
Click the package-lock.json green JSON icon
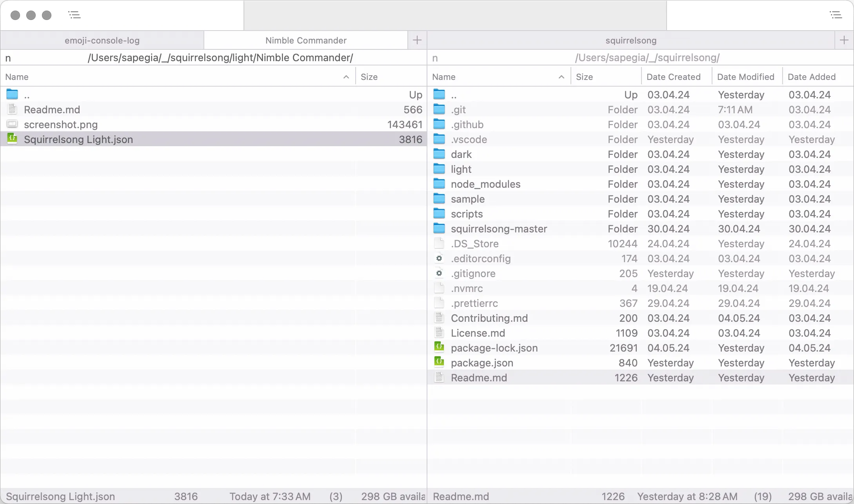[439, 348]
